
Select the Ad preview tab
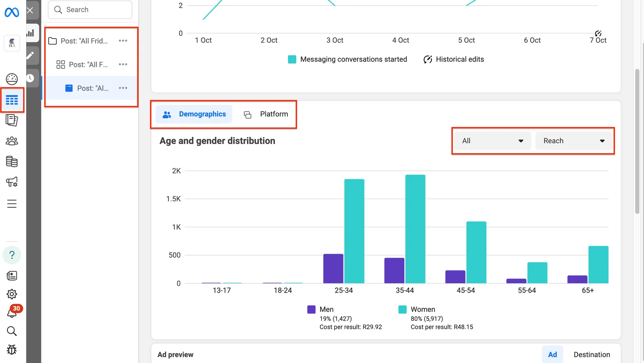tap(553, 355)
